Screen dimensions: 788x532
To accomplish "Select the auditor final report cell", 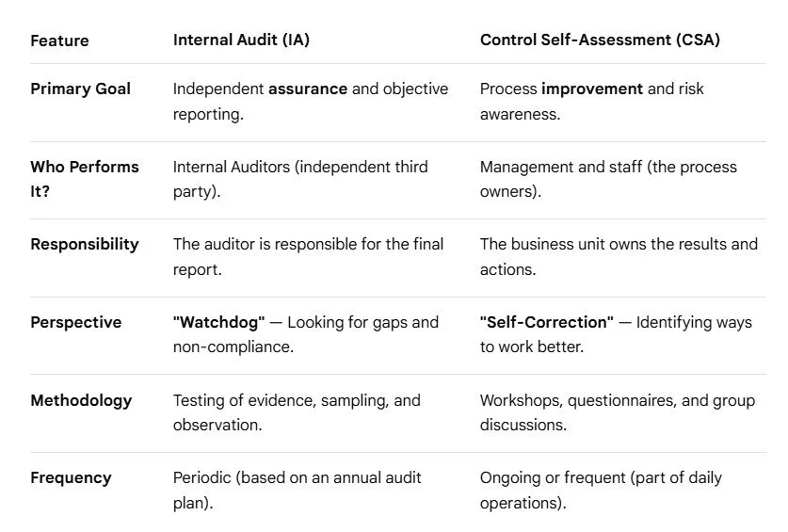I will coord(308,256).
